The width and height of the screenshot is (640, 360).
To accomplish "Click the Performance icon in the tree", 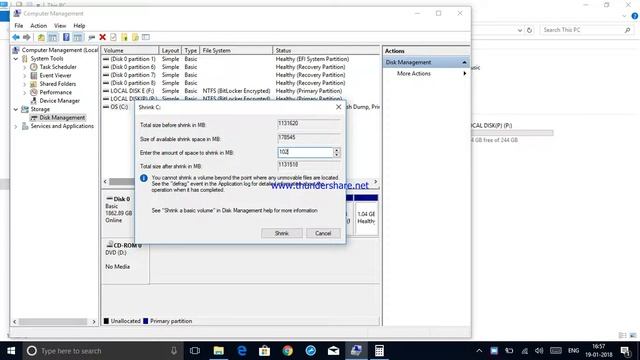I will (34, 92).
